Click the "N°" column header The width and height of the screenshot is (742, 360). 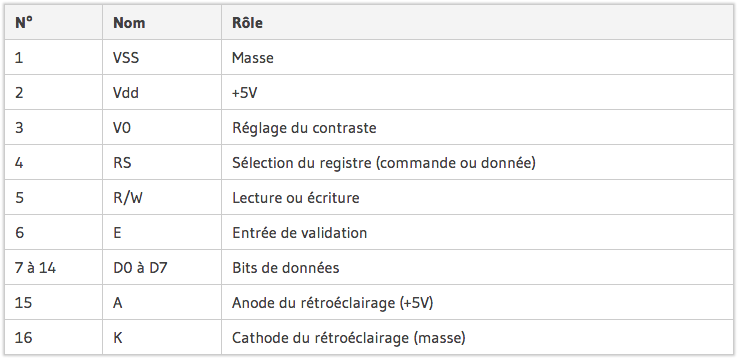pos(53,23)
